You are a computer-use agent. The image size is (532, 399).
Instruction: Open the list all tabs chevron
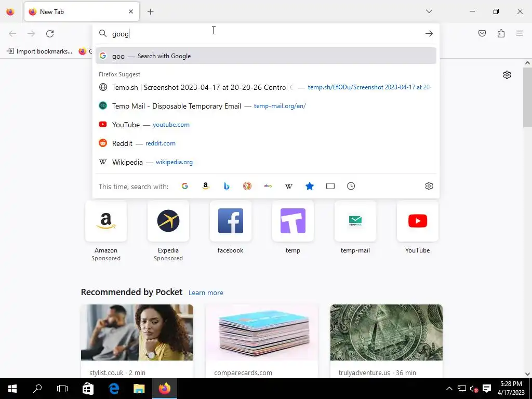(429, 11)
